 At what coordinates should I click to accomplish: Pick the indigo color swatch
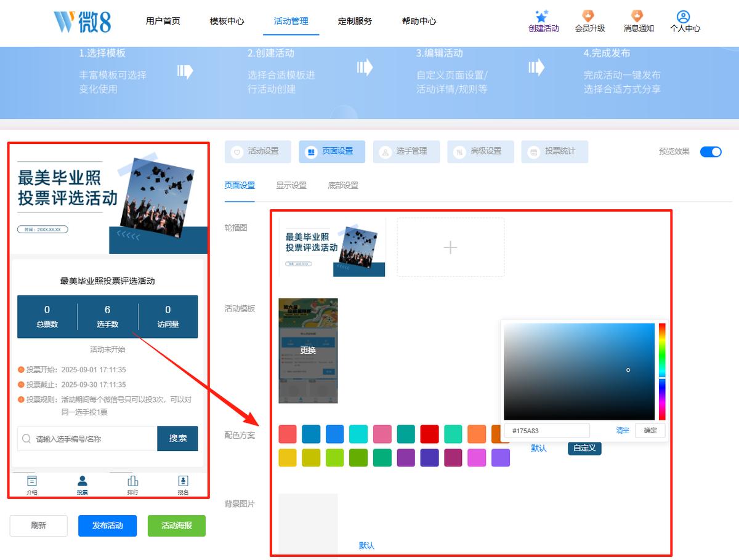tap(429, 457)
